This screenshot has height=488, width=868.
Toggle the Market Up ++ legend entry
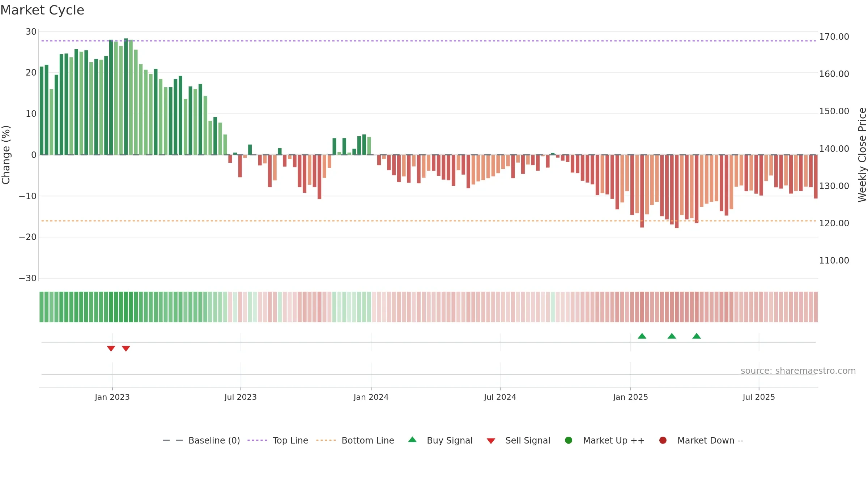604,440
